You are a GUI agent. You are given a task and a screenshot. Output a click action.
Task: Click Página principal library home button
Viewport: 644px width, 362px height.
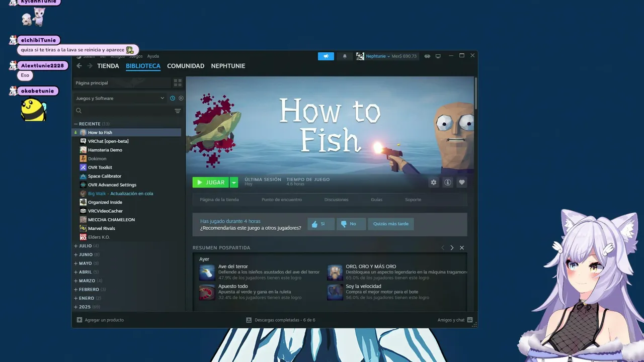122,82
